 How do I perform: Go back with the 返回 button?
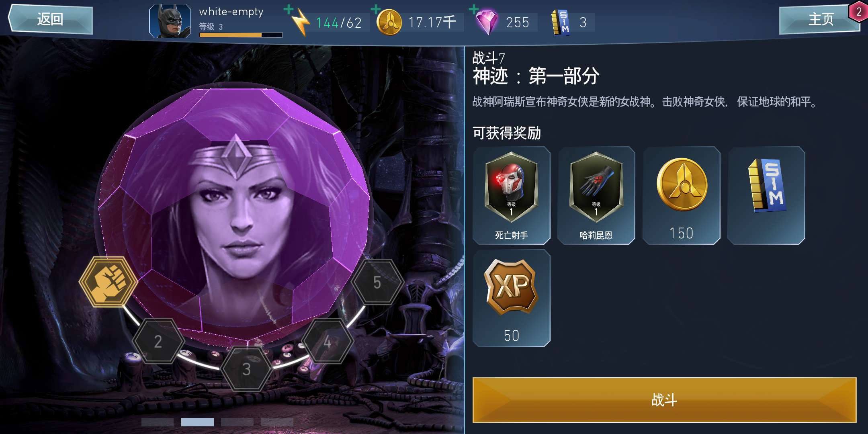(x=51, y=19)
